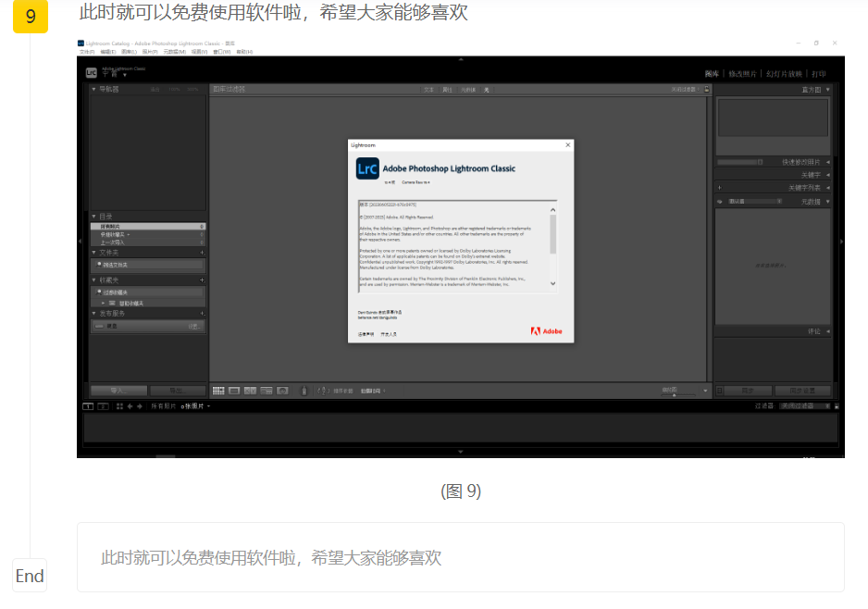Select loupe view icon in Lightroom toolbar
The image size is (868, 609).
click(234, 391)
